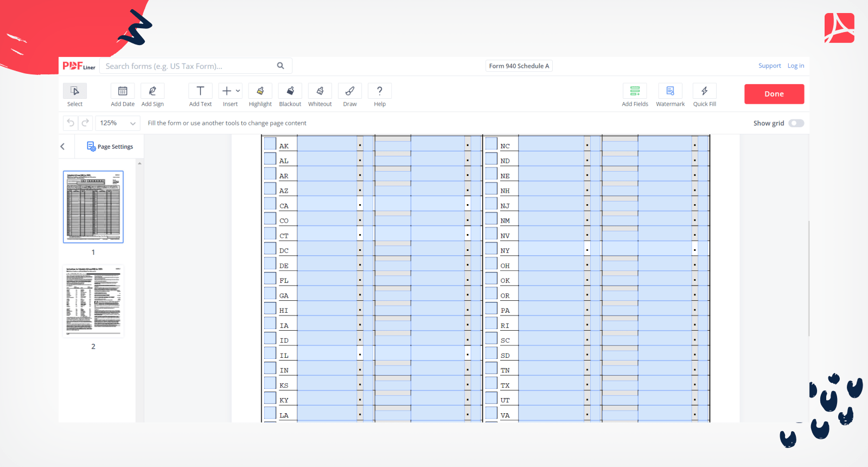This screenshot has width=868, height=467.
Task: Open Page Settings
Action: coord(110,147)
